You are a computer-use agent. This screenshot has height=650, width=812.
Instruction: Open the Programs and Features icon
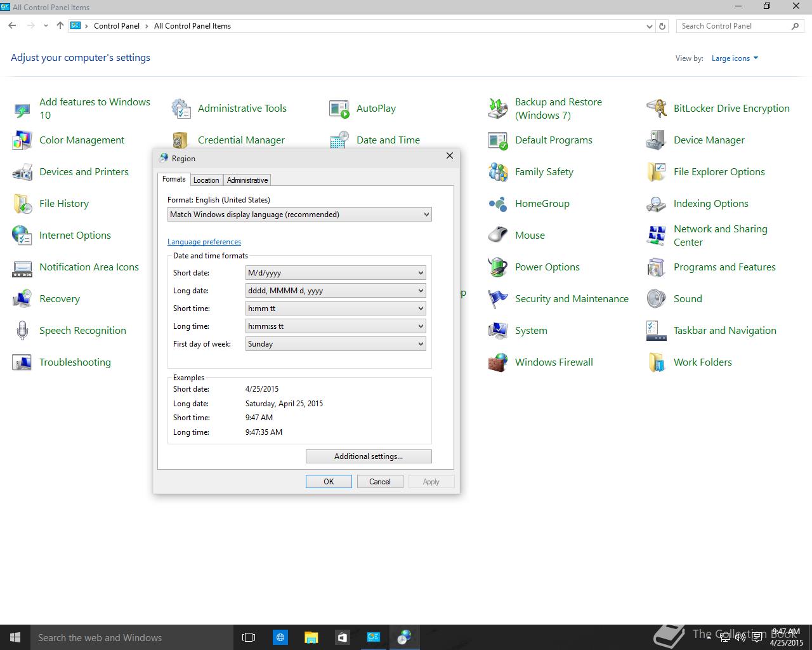pyautogui.click(x=657, y=267)
